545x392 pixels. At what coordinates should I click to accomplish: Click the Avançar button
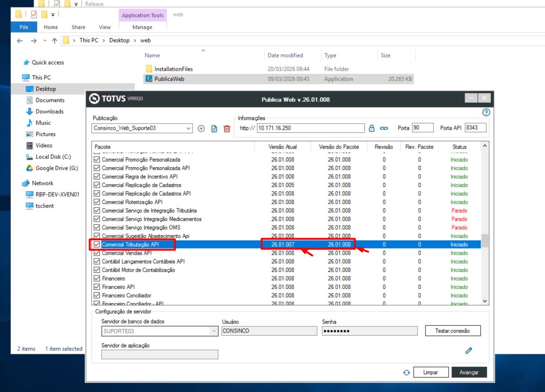(x=469, y=373)
